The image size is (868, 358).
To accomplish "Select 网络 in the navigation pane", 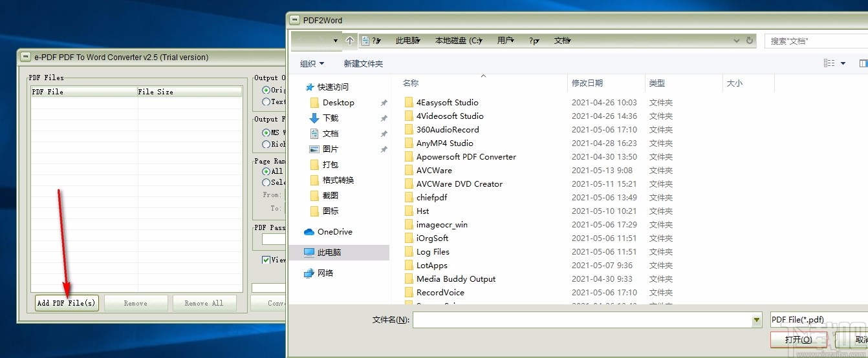I will tap(325, 273).
